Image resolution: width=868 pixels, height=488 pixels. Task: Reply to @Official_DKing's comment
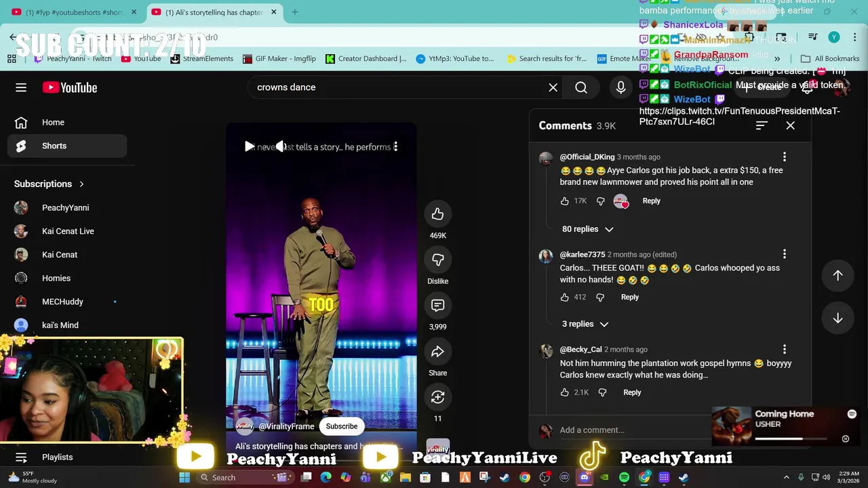651,201
